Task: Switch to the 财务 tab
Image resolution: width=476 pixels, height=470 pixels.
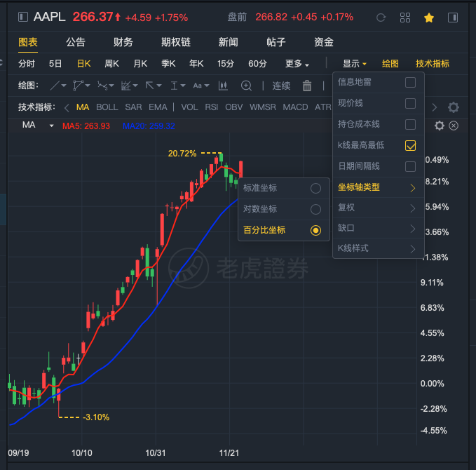Action: 123,42
